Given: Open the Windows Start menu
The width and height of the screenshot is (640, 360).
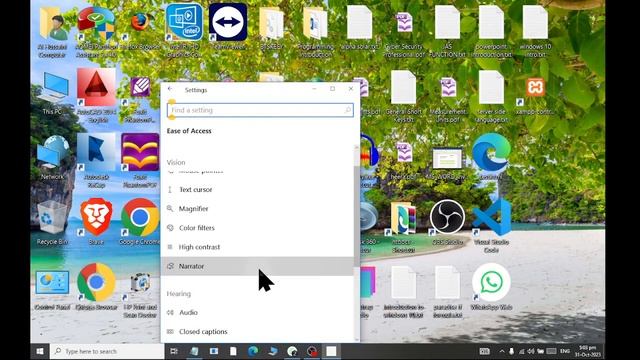Looking at the screenshot, I should (x=40, y=351).
